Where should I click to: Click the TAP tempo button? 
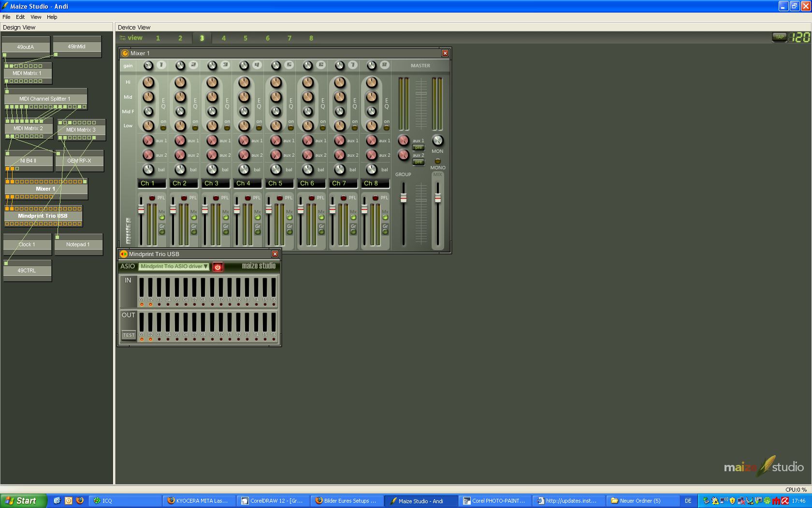pos(779,37)
